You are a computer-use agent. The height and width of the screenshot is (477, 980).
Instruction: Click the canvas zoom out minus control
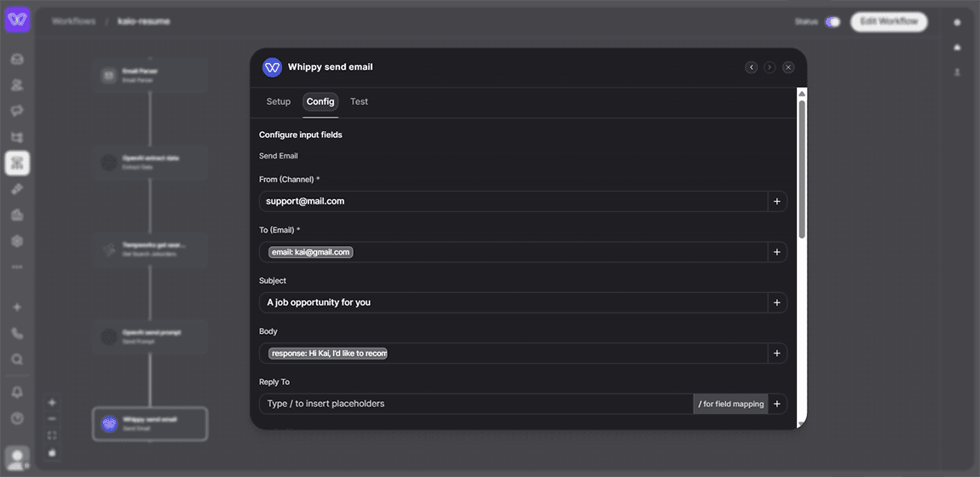coord(53,419)
